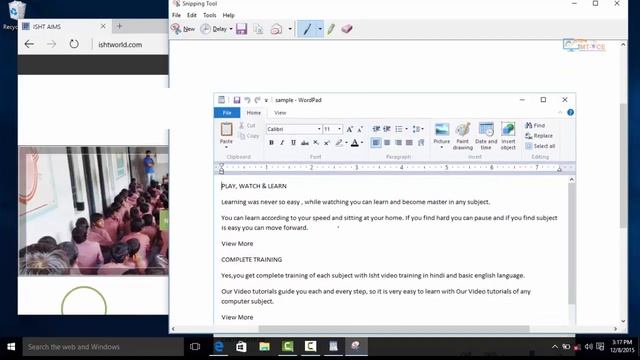Click the Save Snip floppy icon
Screen dimensions: 640x360
[242, 29]
